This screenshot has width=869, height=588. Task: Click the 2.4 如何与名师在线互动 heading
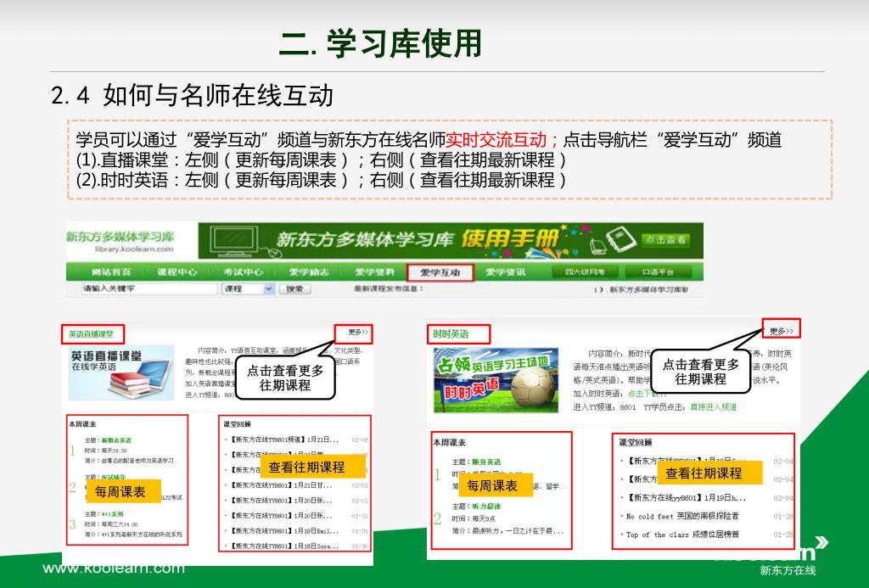[x=192, y=95]
